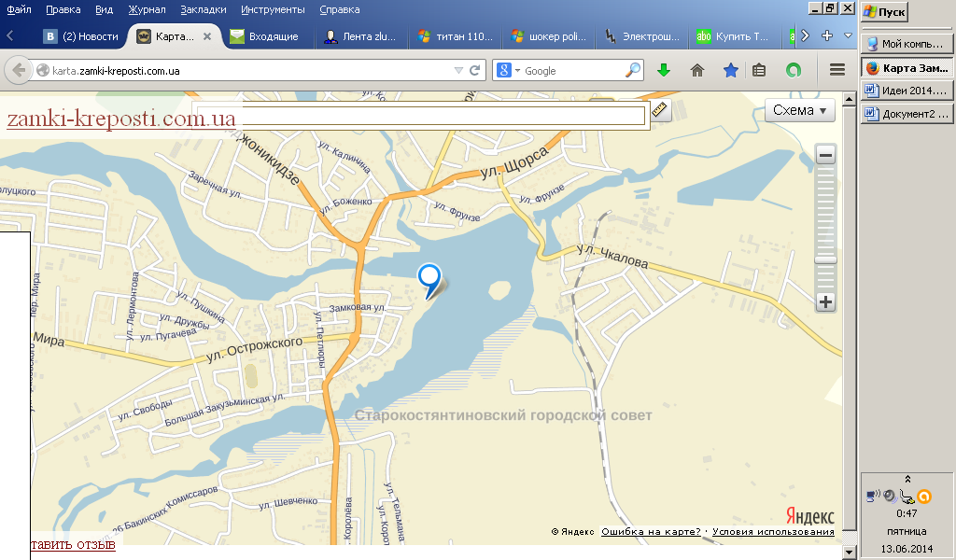Click the Пуск start button
Image resolution: width=956 pixels, height=560 pixels.
885,12
